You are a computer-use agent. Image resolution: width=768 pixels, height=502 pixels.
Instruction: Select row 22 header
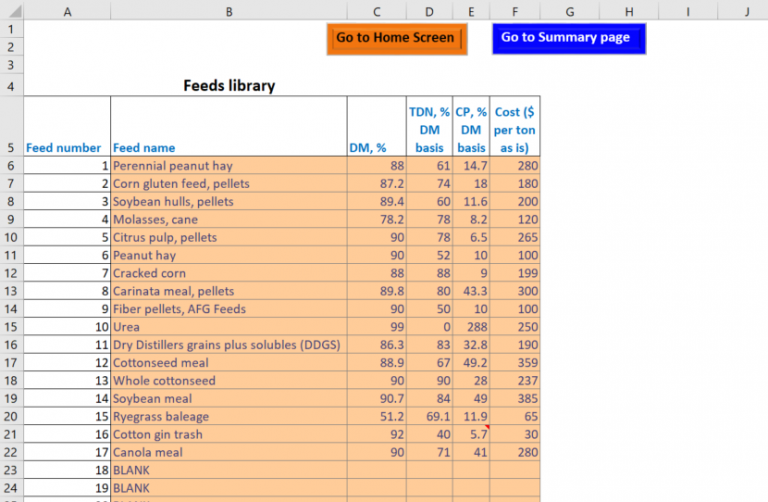tap(11, 453)
